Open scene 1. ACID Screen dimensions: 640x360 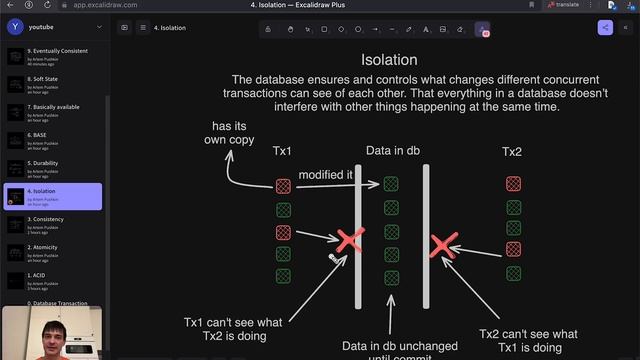(53, 281)
